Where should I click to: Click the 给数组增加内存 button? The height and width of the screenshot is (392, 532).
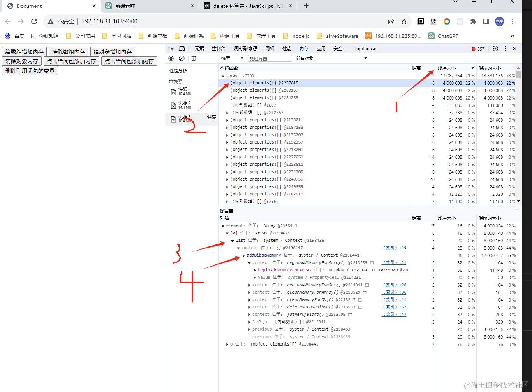[24, 52]
